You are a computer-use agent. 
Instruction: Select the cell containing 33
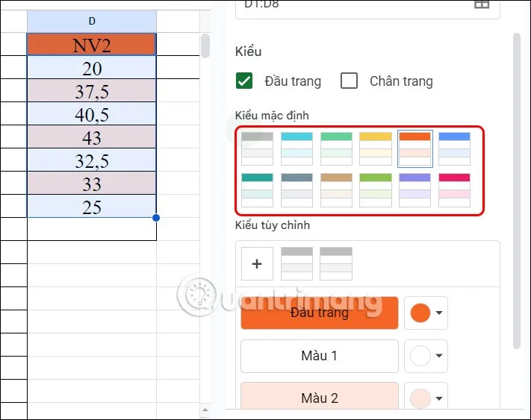pos(92,183)
